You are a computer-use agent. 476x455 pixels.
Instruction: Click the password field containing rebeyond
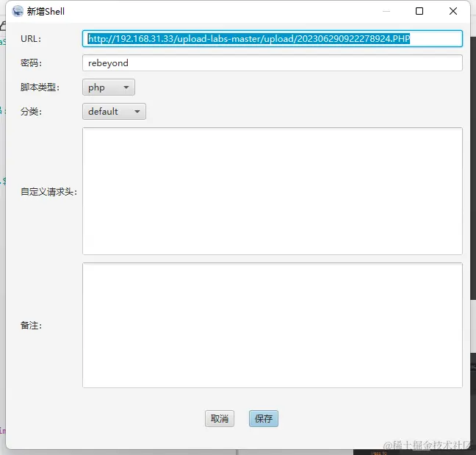click(273, 63)
